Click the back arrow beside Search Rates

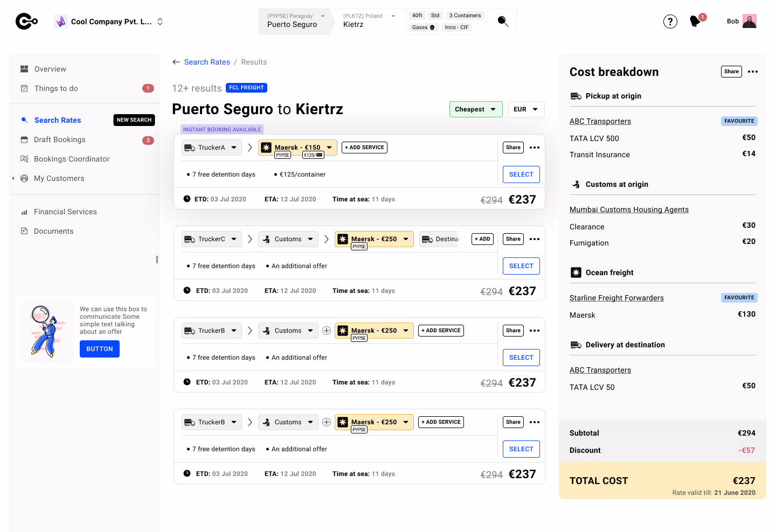pos(176,62)
